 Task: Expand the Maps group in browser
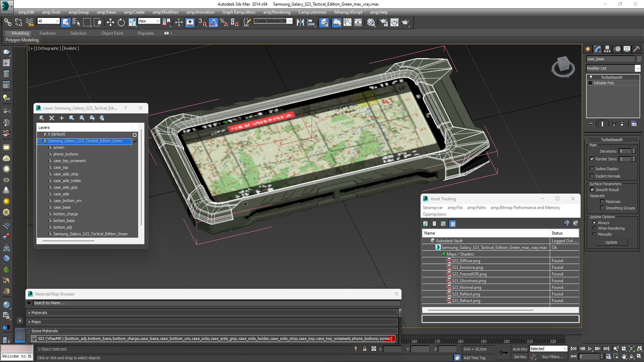[x=29, y=322]
